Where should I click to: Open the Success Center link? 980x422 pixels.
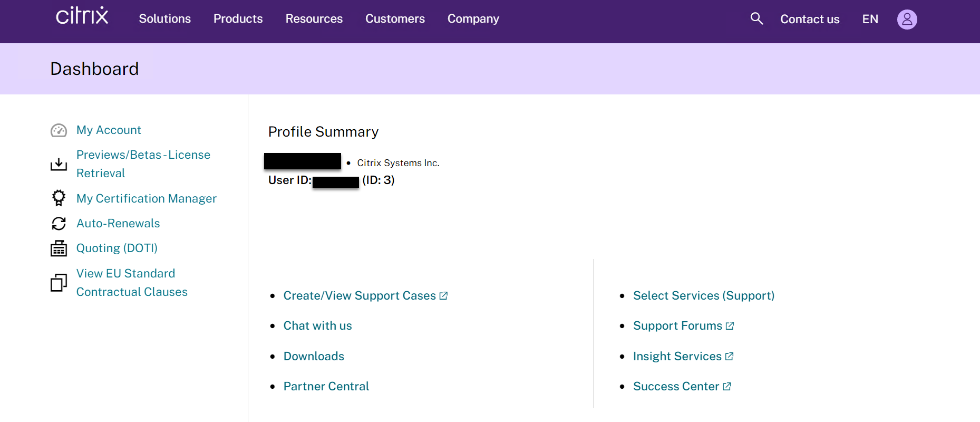[x=676, y=387]
